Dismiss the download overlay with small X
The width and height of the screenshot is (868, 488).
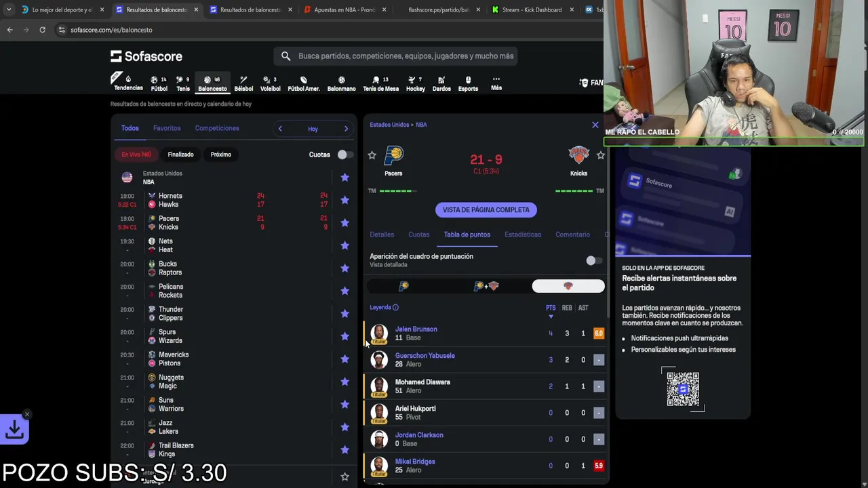27,414
